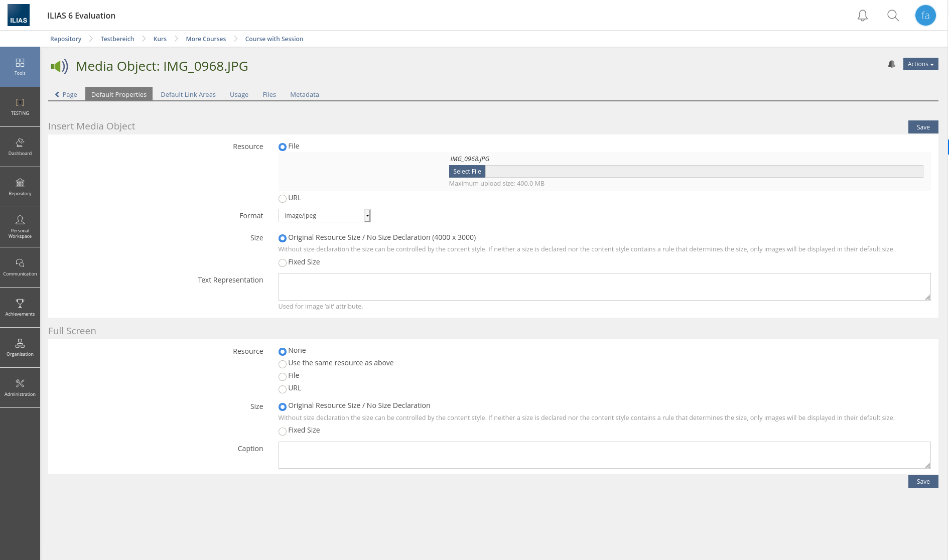Click the notification bell in the header
This screenshot has width=949, height=560.
pyautogui.click(x=862, y=16)
